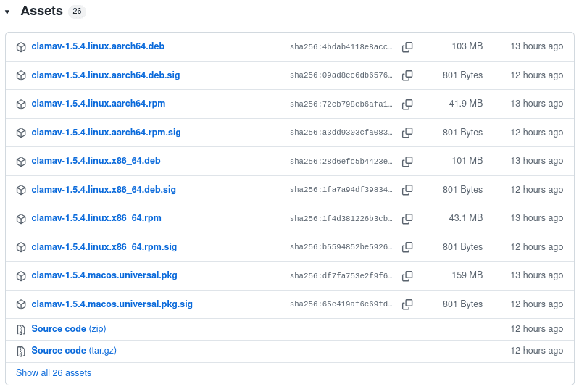Click package icon beside clamav-1.5.4.linux.aarch64.deb

pos(21,47)
